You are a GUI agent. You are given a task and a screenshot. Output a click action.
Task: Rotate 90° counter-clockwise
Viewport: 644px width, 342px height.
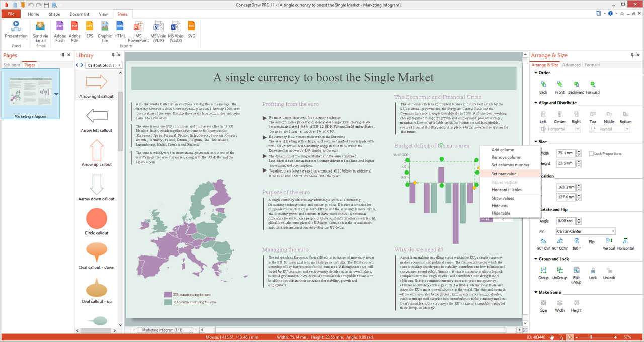(560, 244)
